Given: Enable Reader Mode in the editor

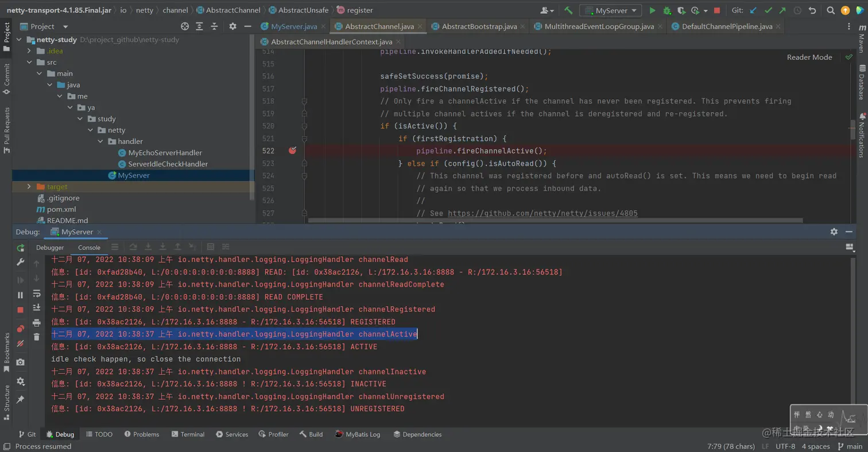Looking at the screenshot, I should [809, 57].
